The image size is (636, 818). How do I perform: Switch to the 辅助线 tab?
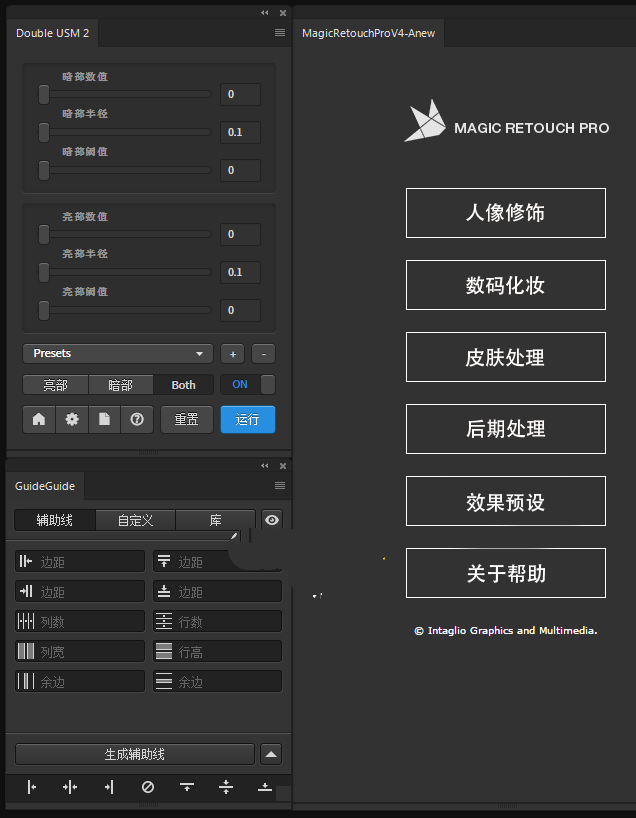[55, 520]
